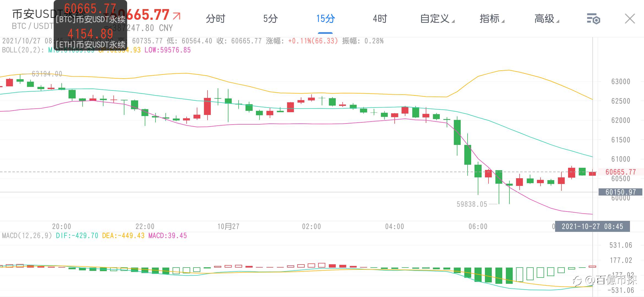Click the 02:00 time axis label
The height and width of the screenshot is (297, 644).
pyautogui.click(x=312, y=226)
